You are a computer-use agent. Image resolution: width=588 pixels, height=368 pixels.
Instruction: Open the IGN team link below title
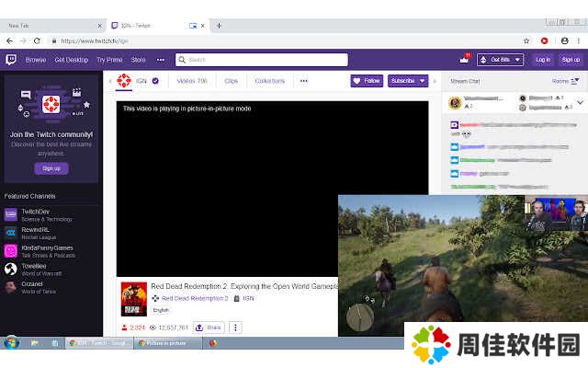tap(248, 298)
